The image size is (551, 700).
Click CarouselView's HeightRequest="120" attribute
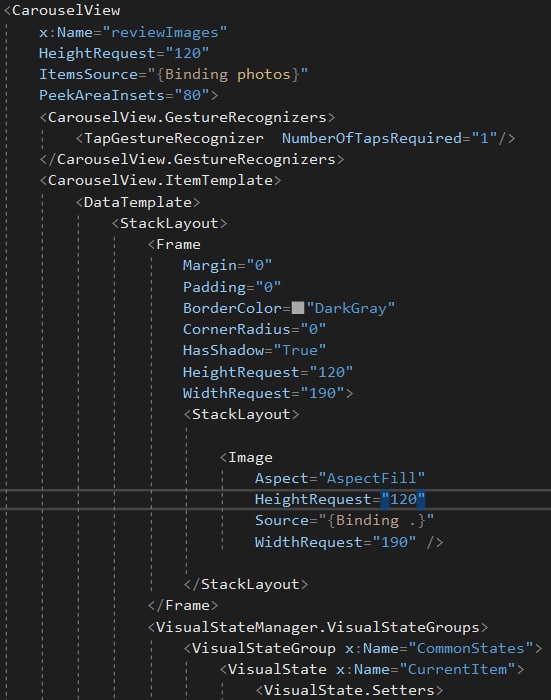coord(124,53)
